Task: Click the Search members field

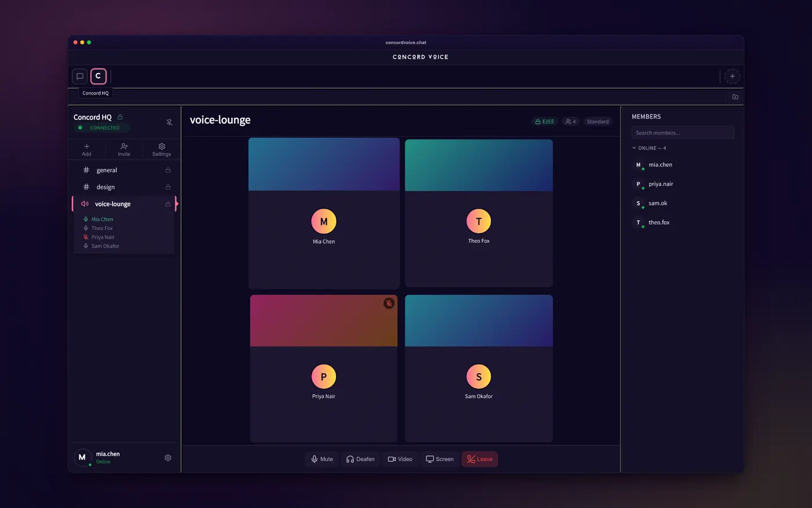Action: [683, 132]
